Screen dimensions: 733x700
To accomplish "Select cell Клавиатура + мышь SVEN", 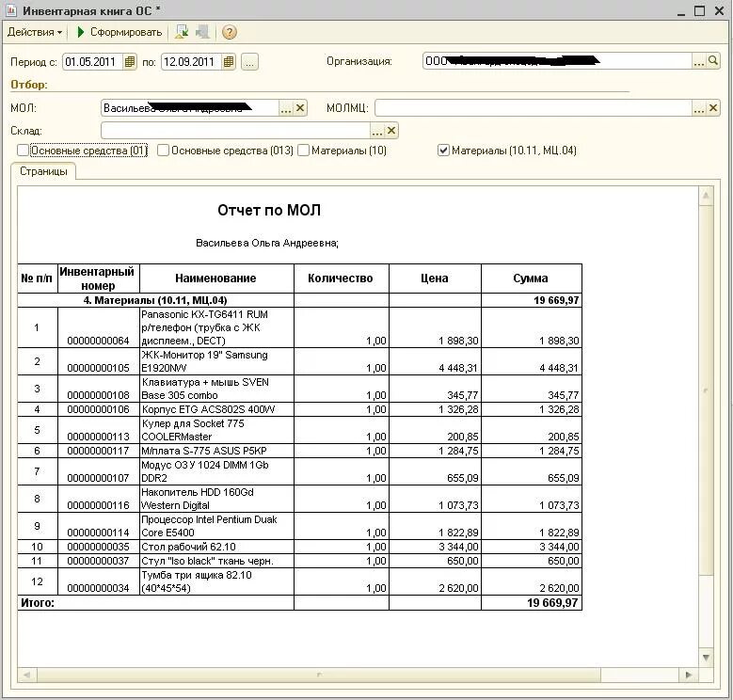I will 216,389.
